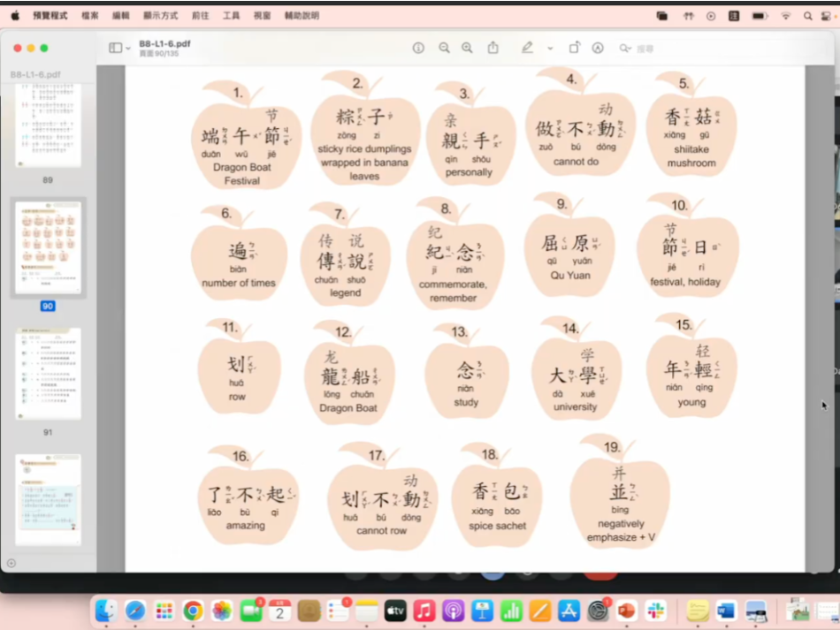840x630 pixels.
Task: Open the document info inspector icon
Action: pyautogui.click(x=418, y=48)
